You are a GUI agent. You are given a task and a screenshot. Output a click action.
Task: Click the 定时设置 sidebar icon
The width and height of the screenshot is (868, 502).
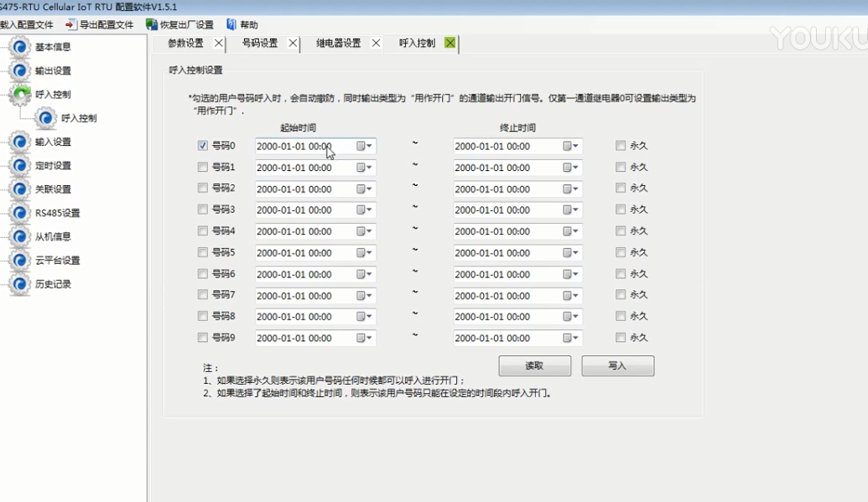point(20,165)
